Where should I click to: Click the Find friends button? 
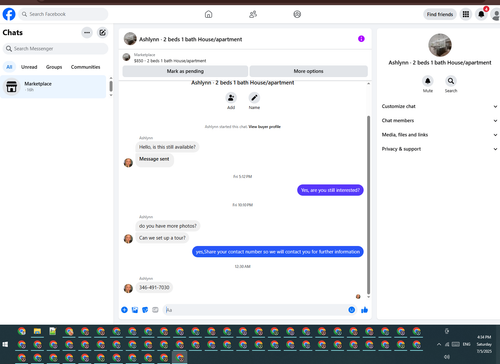click(x=440, y=14)
